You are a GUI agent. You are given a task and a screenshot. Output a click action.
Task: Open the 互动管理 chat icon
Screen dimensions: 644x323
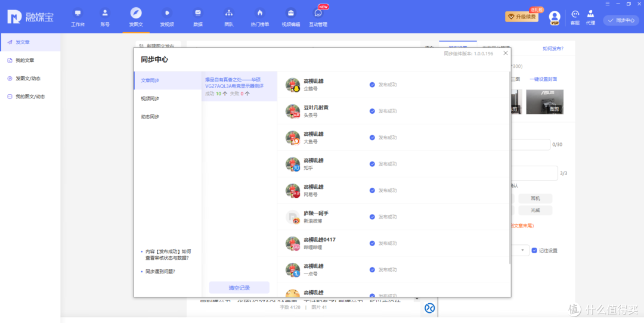pos(318,13)
